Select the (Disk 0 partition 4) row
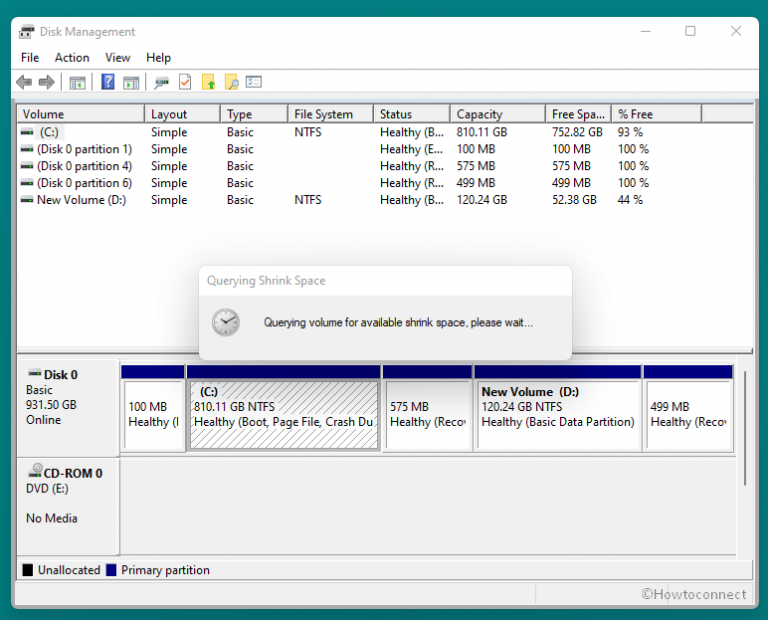 [84, 166]
